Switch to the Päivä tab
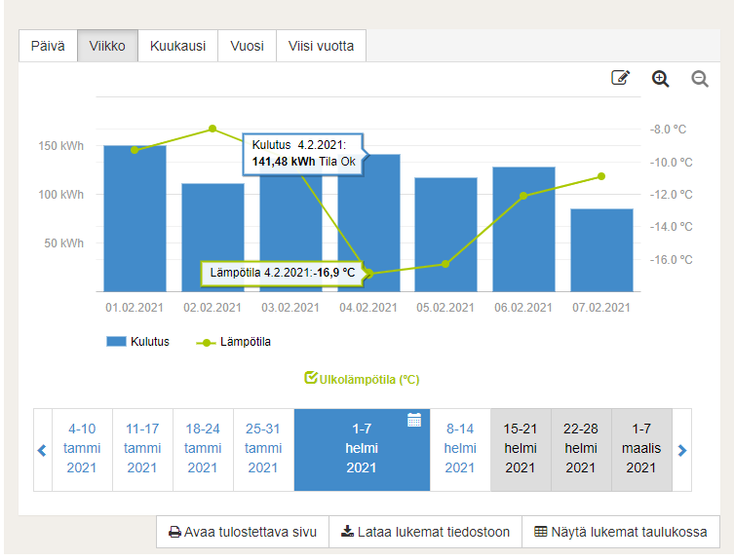Viewport: 734px width, 560px height. [x=48, y=46]
